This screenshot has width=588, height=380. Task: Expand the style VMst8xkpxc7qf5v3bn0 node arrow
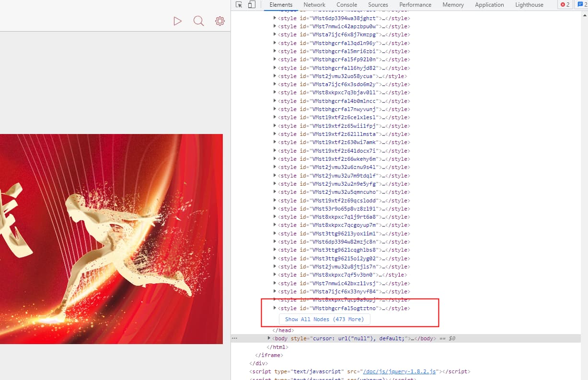pos(275,275)
